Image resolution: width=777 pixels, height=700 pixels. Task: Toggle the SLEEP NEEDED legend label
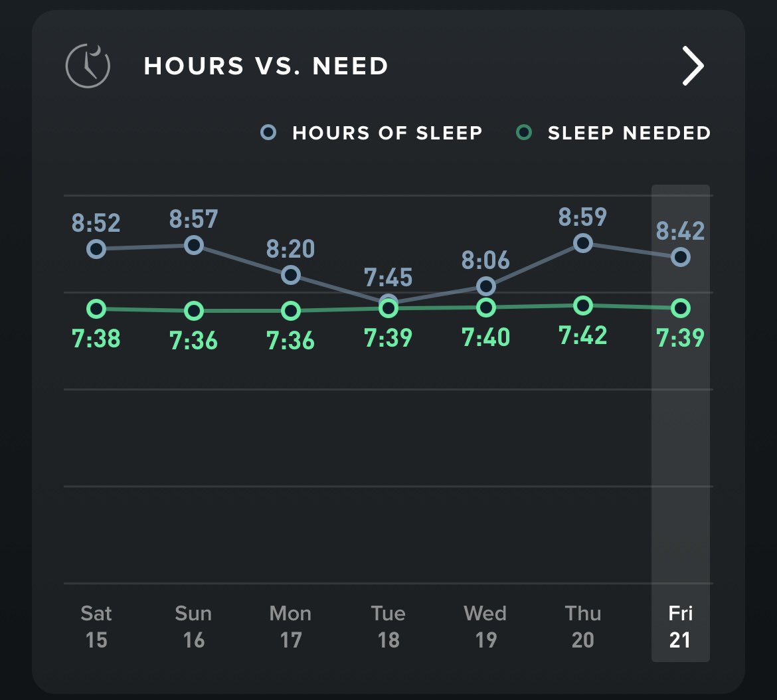pyautogui.click(x=630, y=133)
